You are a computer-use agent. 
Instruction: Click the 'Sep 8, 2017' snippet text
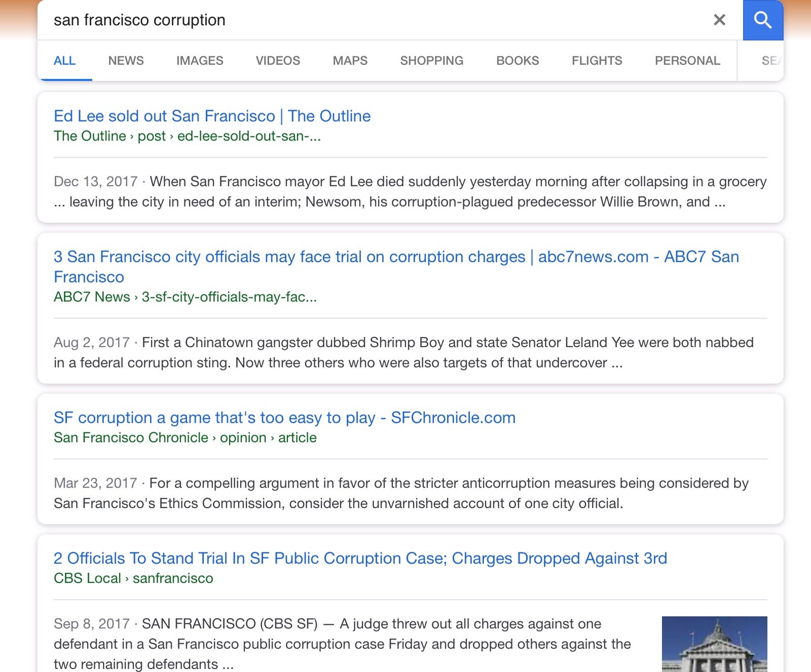tap(342, 644)
